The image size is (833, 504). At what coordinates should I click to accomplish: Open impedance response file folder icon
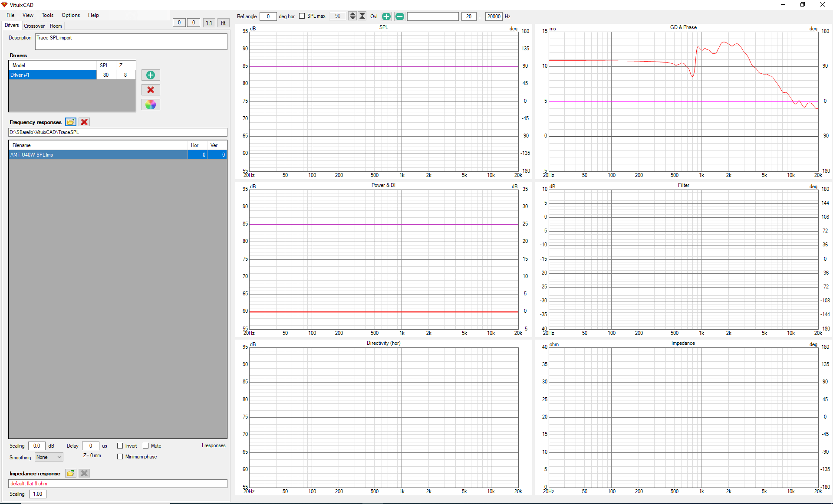(x=71, y=473)
